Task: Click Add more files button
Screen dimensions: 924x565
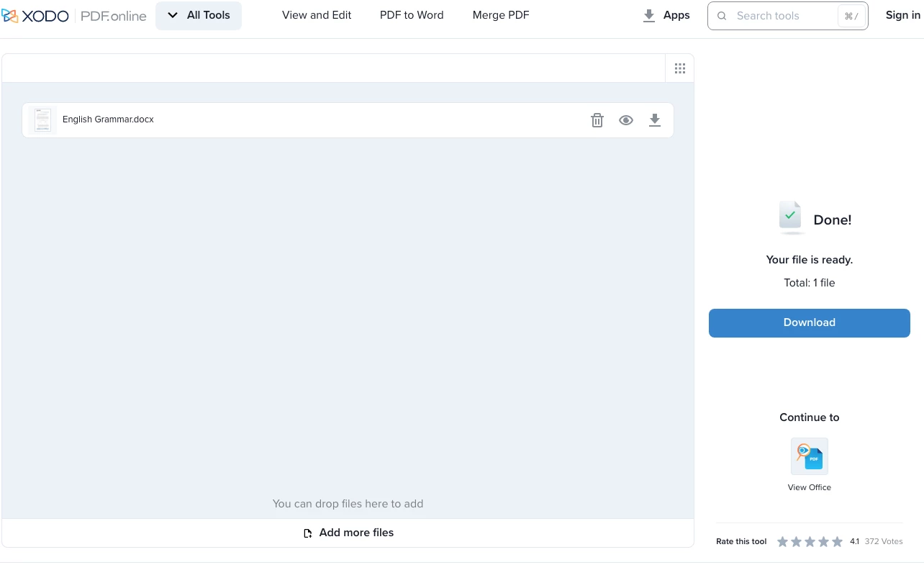Action: (x=348, y=533)
